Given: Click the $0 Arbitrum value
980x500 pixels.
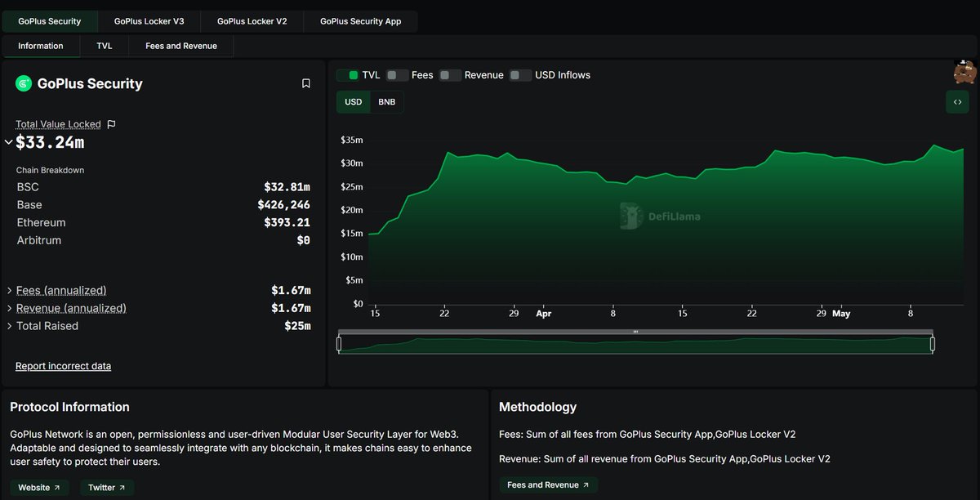Looking at the screenshot, I should coord(304,240).
